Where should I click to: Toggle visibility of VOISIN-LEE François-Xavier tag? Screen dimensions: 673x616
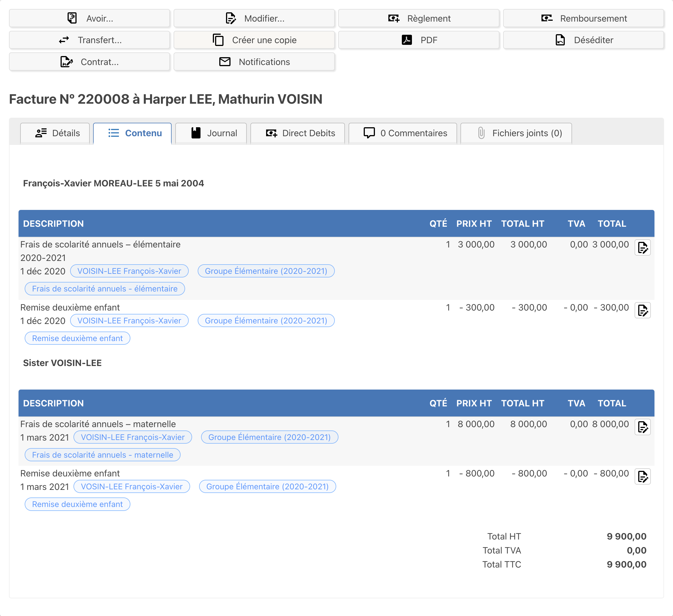(130, 271)
